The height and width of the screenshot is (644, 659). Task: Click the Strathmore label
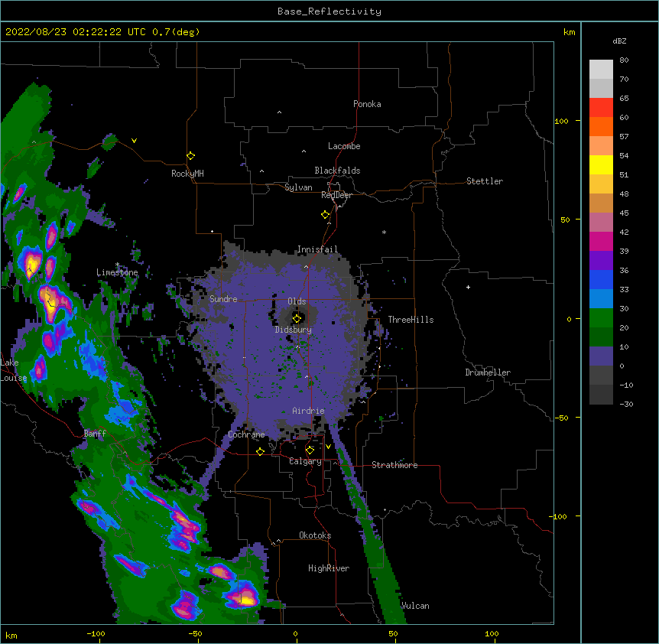394,465
